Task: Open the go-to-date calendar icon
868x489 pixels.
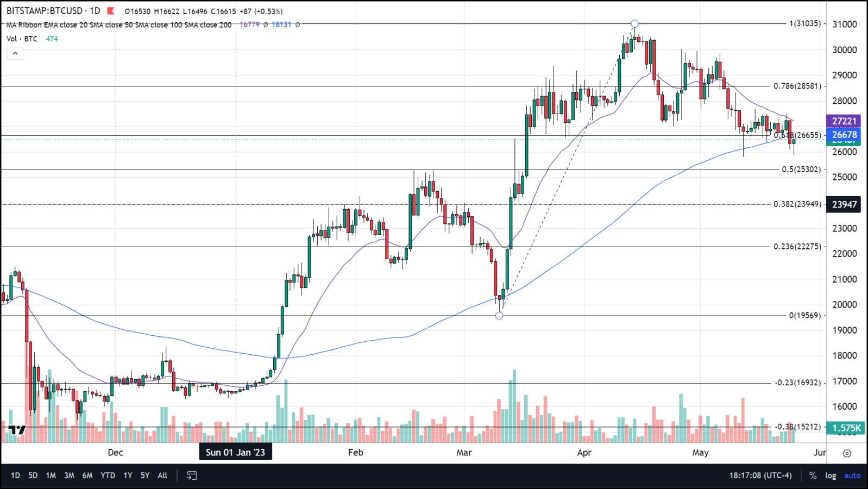Action: [192, 475]
